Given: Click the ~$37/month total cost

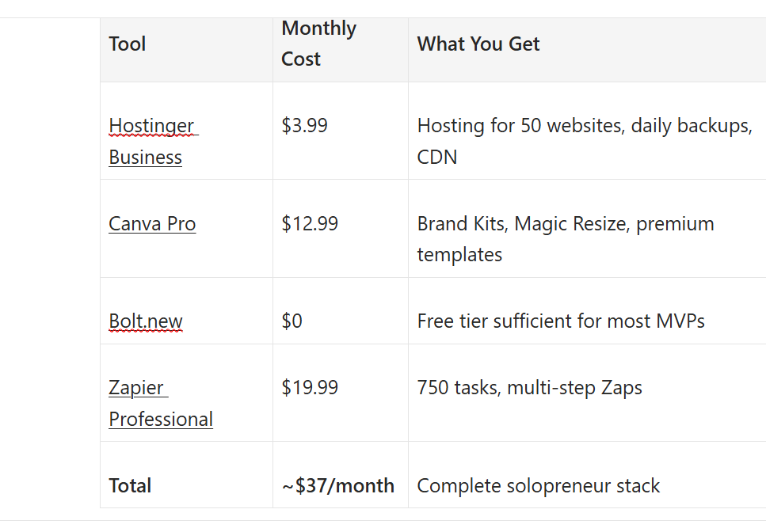Looking at the screenshot, I should 338,486.
